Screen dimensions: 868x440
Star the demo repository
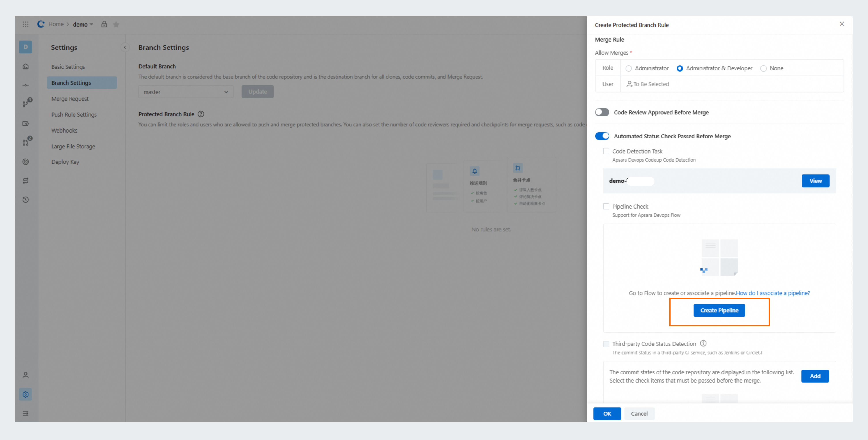116,24
